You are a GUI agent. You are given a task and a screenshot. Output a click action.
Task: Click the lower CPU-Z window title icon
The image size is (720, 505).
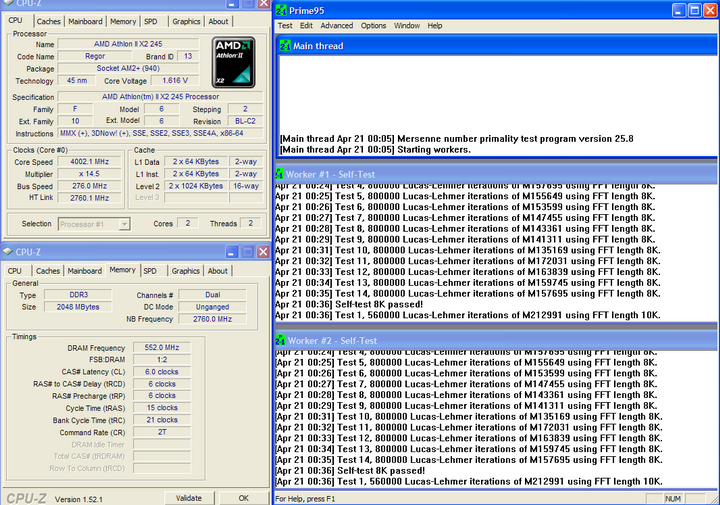[x=8, y=252]
